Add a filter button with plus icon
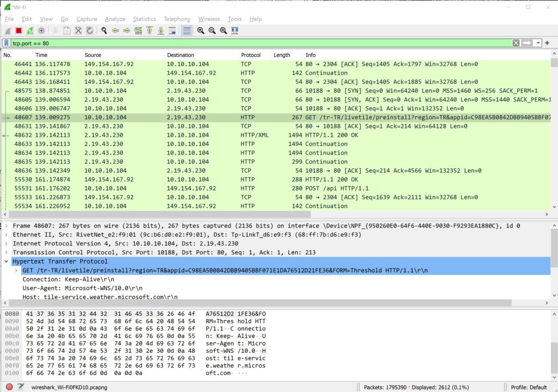 pos(547,43)
